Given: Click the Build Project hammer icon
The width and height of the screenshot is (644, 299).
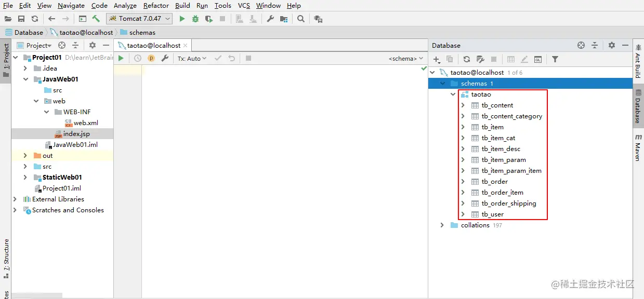Looking at the screenshot, I should click(96, 19).
